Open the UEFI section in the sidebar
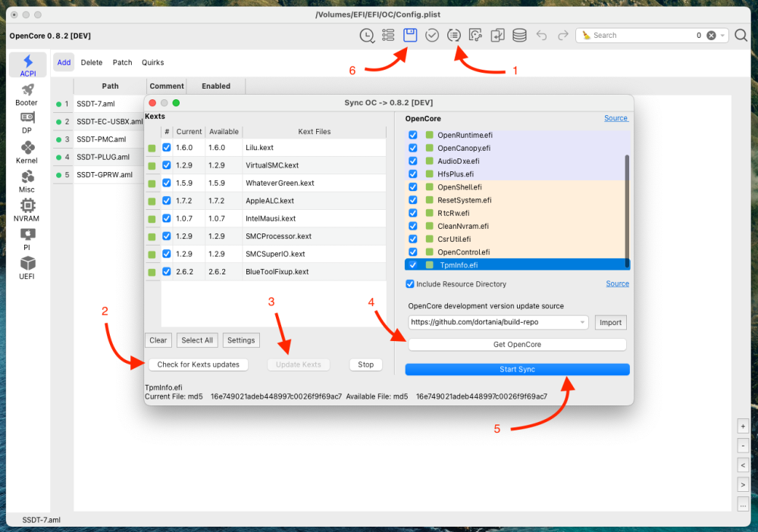Screen dimensions: 758x532 [27, 268]
